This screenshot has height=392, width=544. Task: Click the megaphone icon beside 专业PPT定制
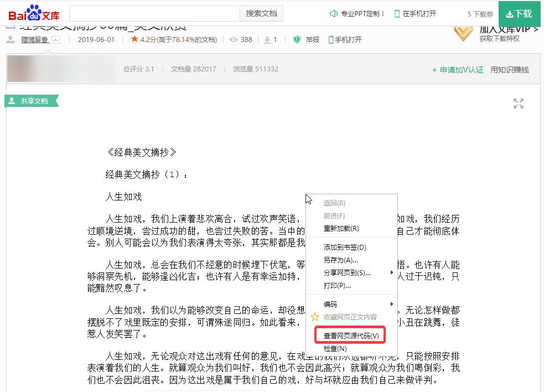[x=333, y=14]
